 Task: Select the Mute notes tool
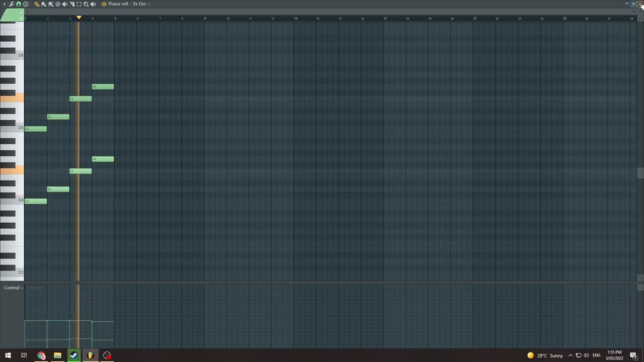(65, 4)
